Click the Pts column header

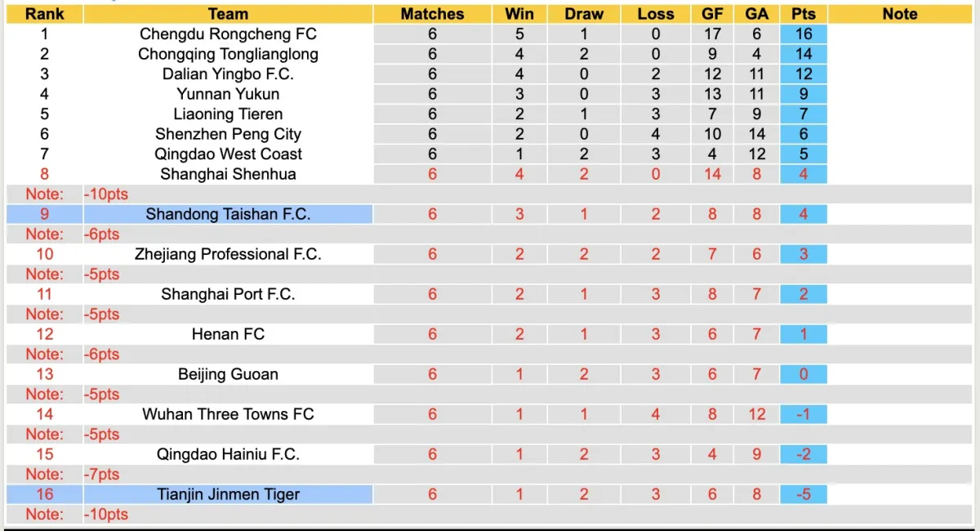tap(803, 14)
